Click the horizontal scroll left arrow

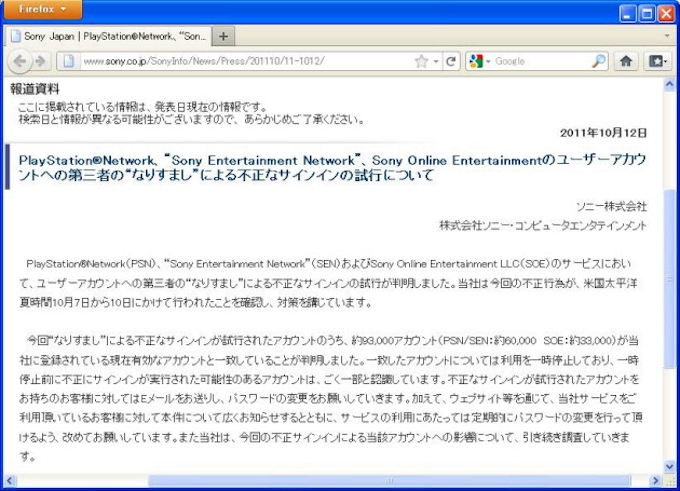click(9, 481)
